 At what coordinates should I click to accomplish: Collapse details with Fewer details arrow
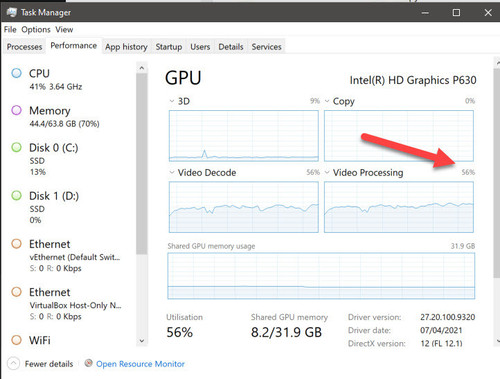click(13, 364)
